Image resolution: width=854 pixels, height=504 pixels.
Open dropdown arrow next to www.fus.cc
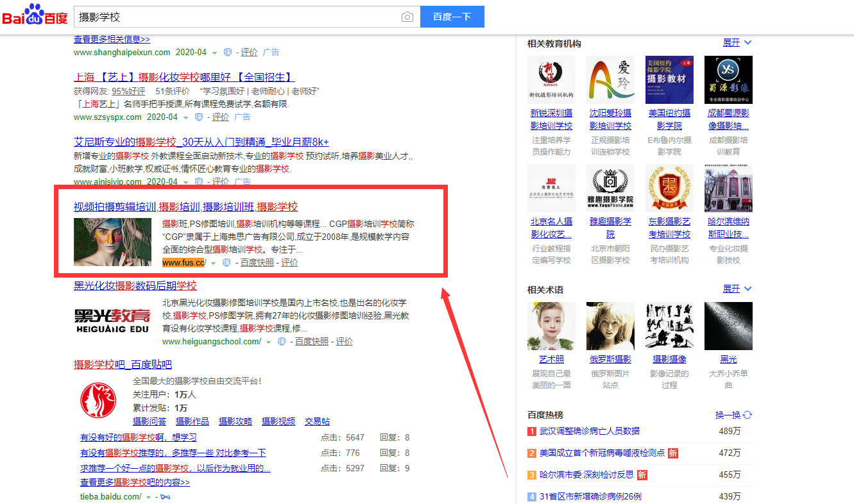tap(214, 264)
